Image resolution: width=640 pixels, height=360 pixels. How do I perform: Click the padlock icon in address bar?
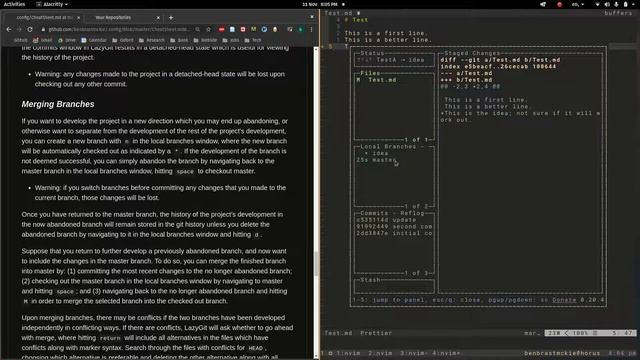coord(43,29)
